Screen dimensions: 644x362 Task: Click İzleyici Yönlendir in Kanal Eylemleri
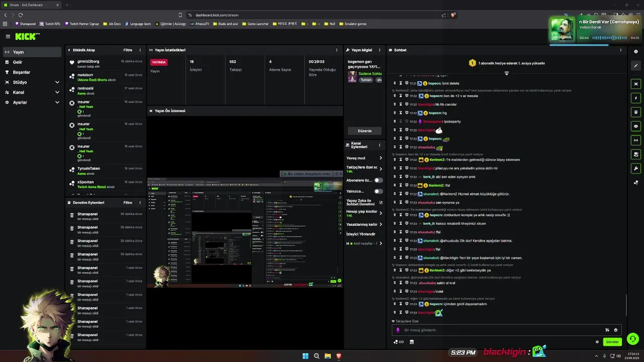point(361,234)
